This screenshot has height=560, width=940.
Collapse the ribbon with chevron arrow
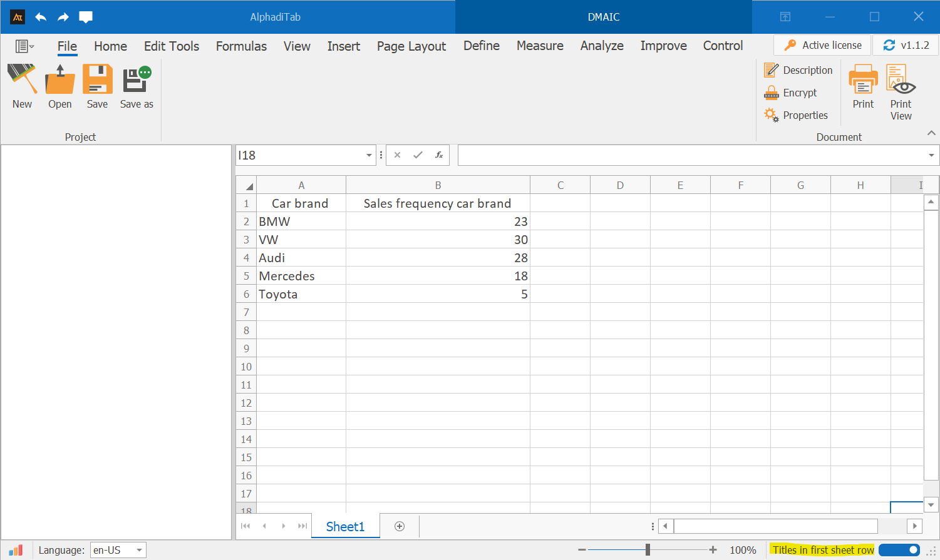point(931,133)
